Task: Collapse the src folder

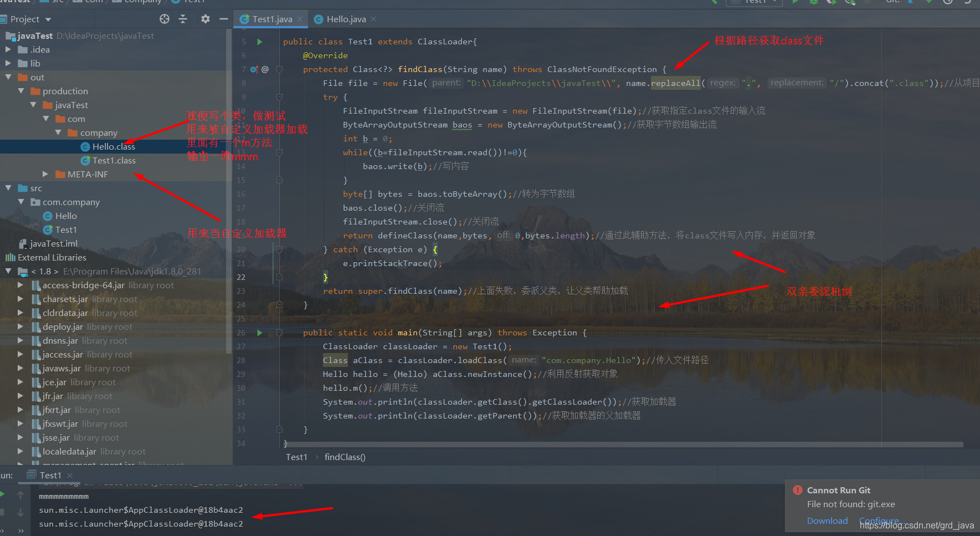Action: (x=8, y=188)
